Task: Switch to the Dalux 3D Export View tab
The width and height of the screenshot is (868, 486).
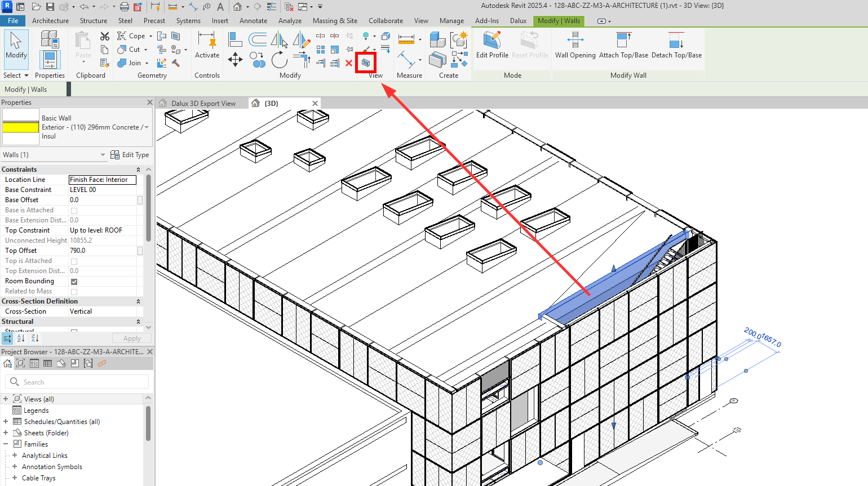Action: coord(203,104)
